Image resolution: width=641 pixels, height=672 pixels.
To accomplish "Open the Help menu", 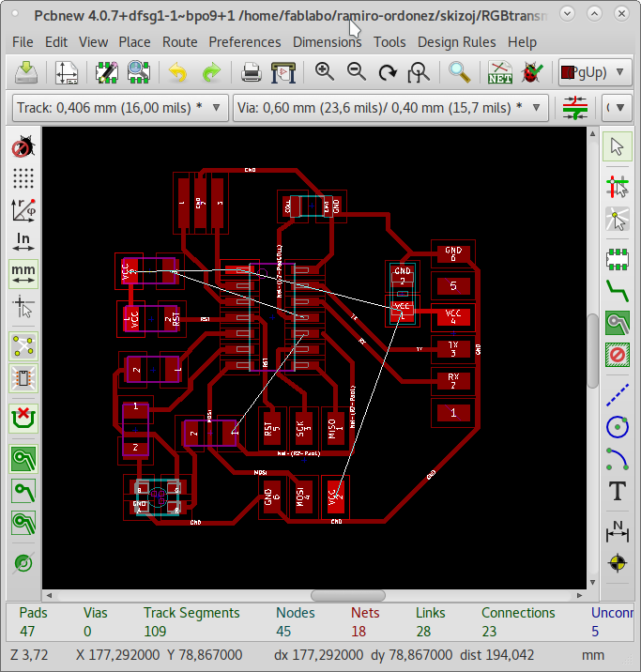I will coord(522,42).
